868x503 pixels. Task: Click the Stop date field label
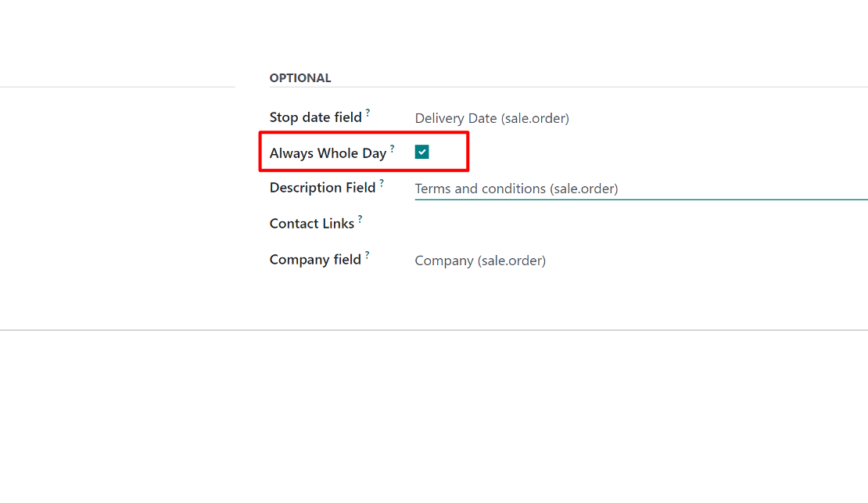(x=316, y=117)
